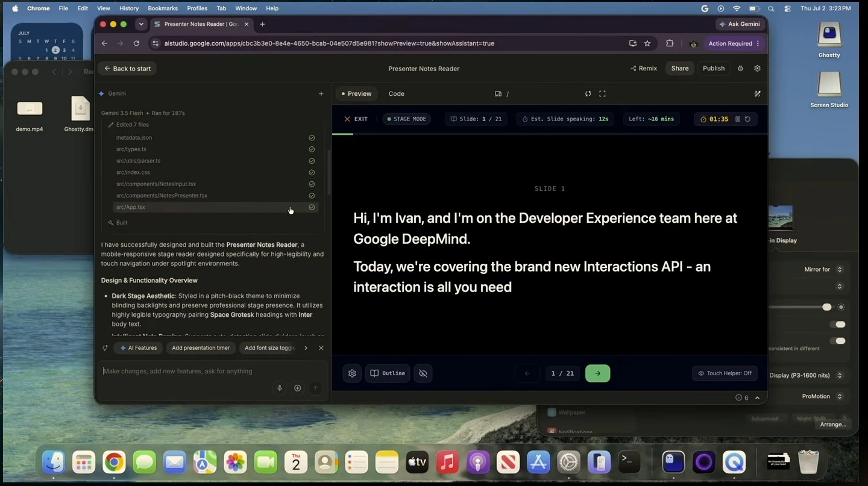
Task: Switch to the Preview tab
Action: pos(356,94)
